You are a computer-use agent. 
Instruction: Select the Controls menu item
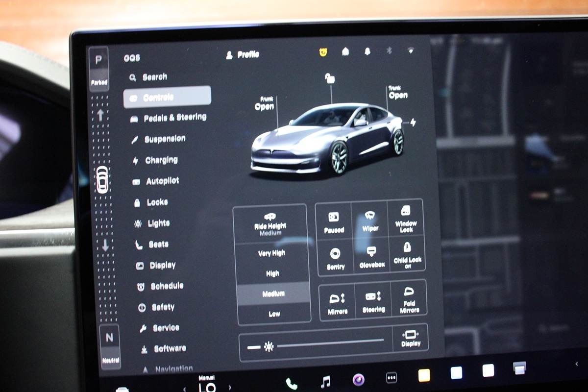coord(167,97)
